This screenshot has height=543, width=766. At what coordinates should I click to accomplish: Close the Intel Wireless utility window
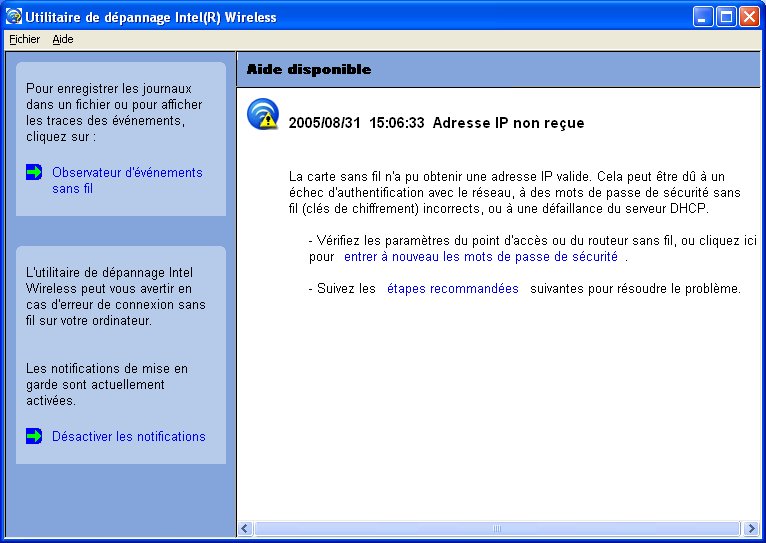(x=749, y=17)
